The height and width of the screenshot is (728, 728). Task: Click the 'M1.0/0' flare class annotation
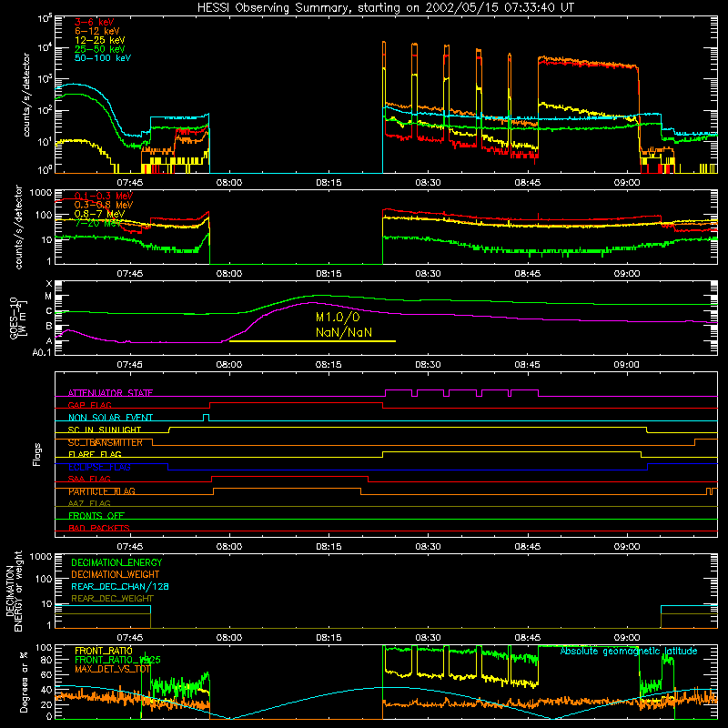click(x=338, y=317)
